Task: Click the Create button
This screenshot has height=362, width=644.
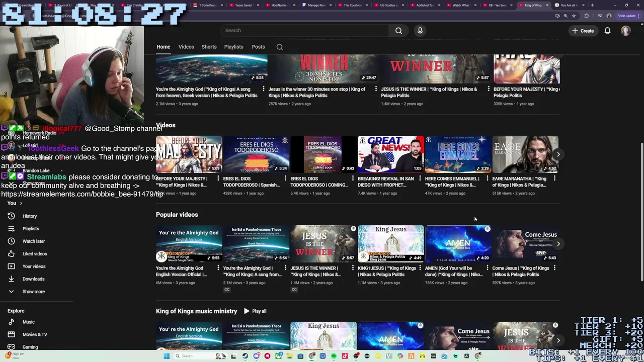Action: [x=583, y=31]
